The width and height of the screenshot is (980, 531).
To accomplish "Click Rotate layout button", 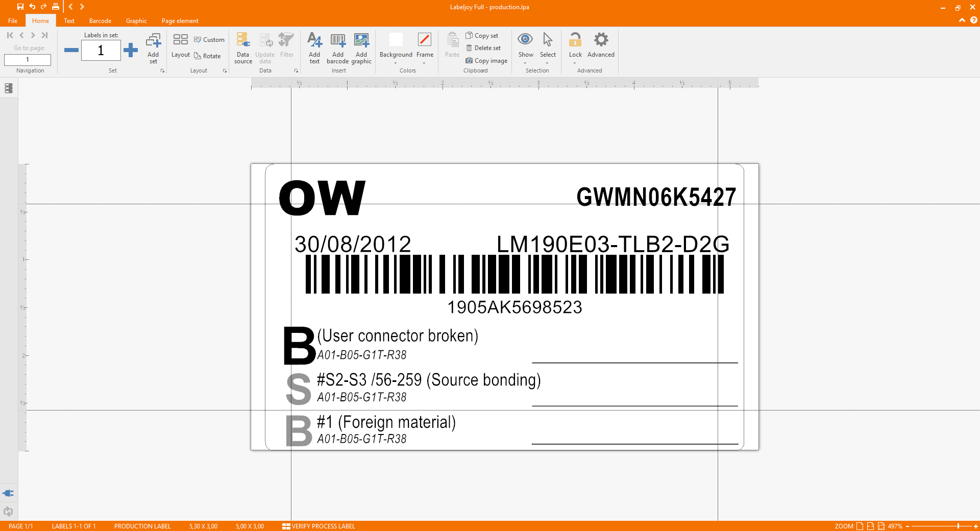I will click(207, 56).
